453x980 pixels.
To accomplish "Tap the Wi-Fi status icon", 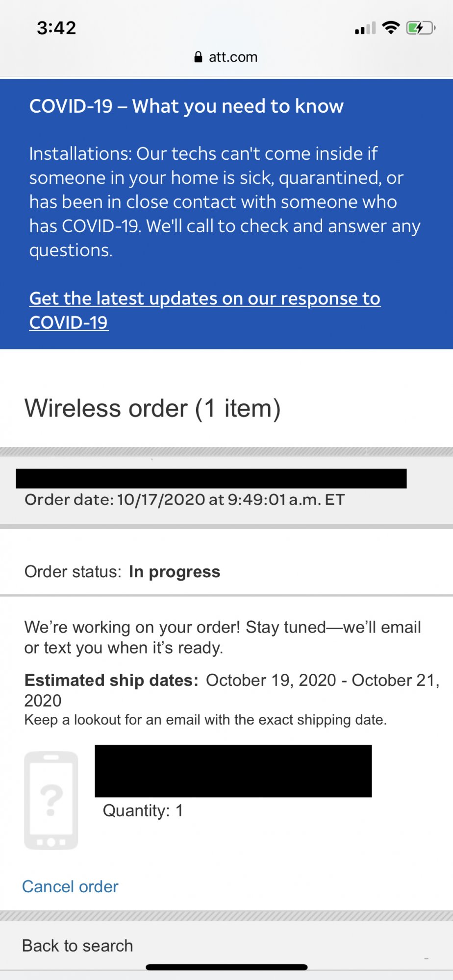I will [391, 28].
